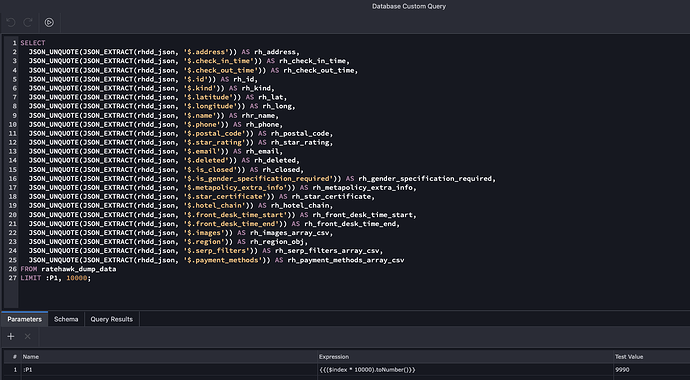Image resolution: width=690 pixels, height=380 pixels.
Task: Click the Expression column header
Action: click(466, 357)
